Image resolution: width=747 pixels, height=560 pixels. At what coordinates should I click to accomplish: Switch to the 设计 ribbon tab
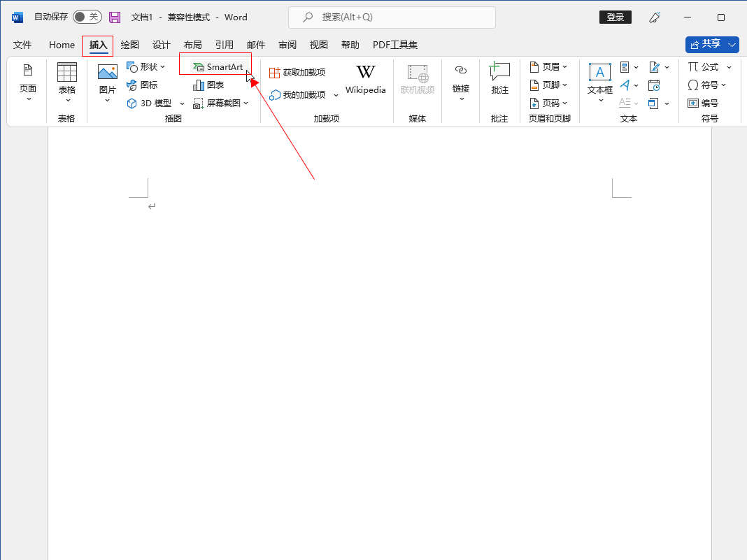click(x=162, y=45)
